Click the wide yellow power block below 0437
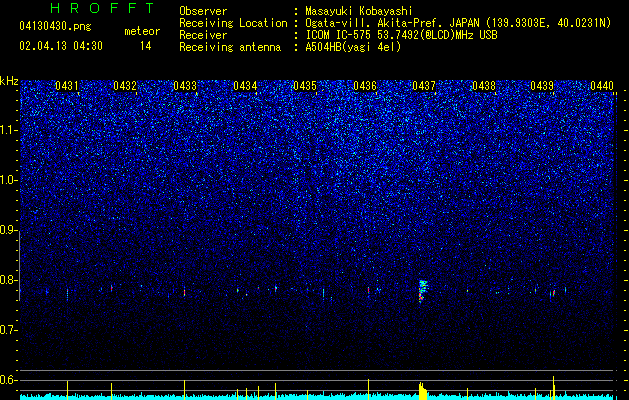Image resolution: width=629 pixels, height=400 pixels. click(423, 392)
